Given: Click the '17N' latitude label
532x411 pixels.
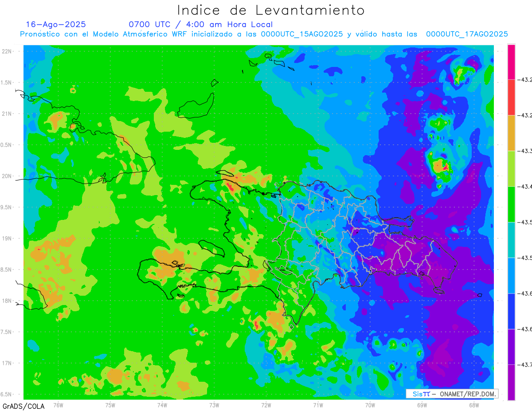Looking at the screenshot, I should [7, 363].
